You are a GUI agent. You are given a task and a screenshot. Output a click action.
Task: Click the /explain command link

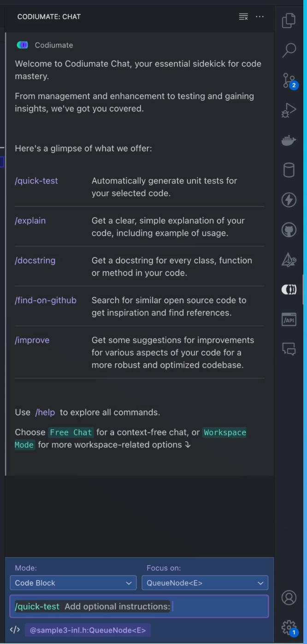(x=30, y=221)
